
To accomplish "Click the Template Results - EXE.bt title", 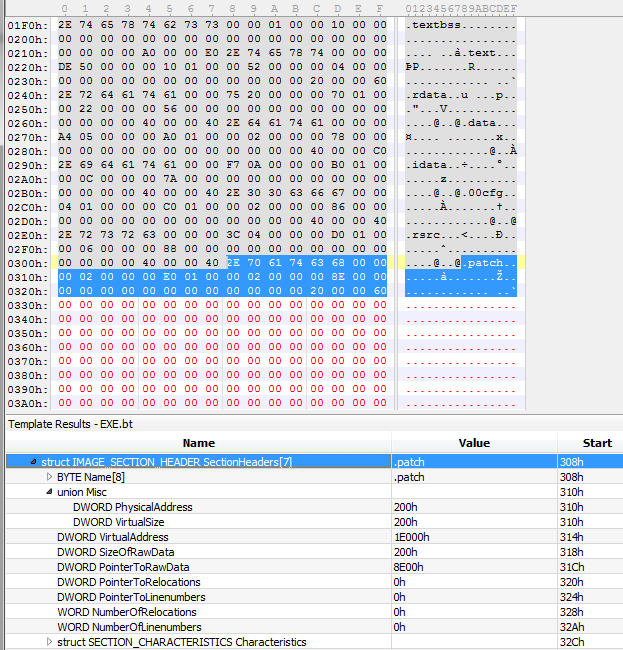I will click(70, 424).
